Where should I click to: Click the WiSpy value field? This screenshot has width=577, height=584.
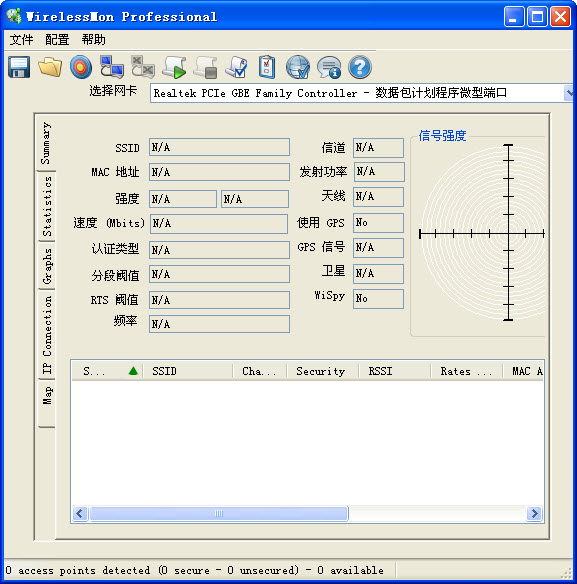coord(378,299)
